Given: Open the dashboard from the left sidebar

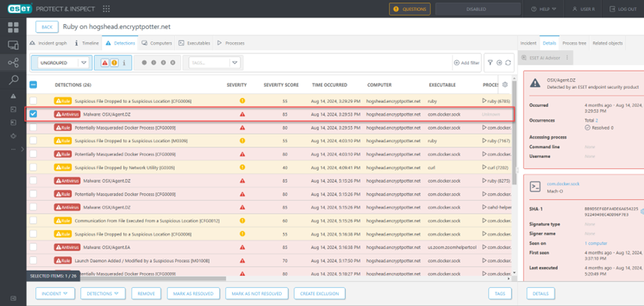Looking at the screenshot, I should click(13, 27).
